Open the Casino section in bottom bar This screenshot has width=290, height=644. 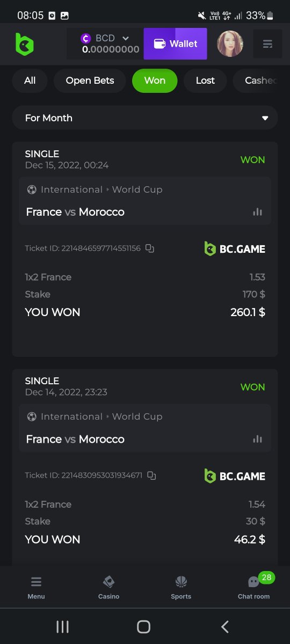108,587
